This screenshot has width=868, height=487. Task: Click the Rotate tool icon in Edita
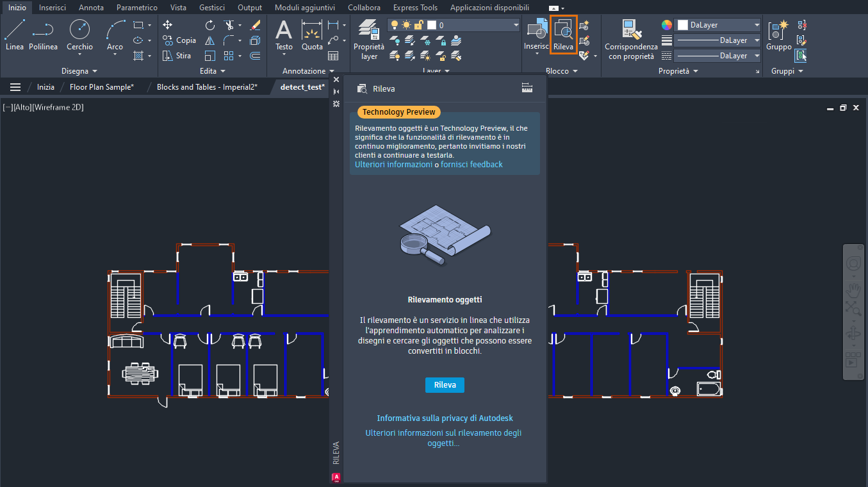point(210,25)
